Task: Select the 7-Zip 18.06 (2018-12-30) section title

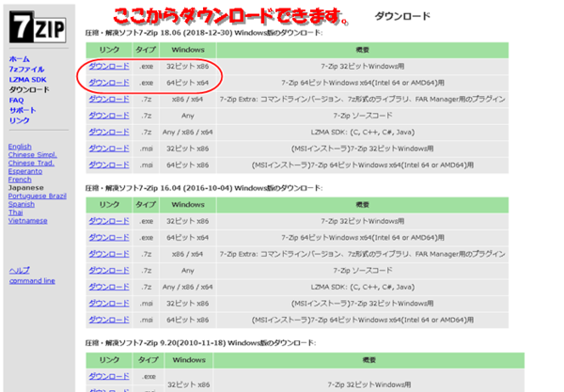Action: (204, 33)
